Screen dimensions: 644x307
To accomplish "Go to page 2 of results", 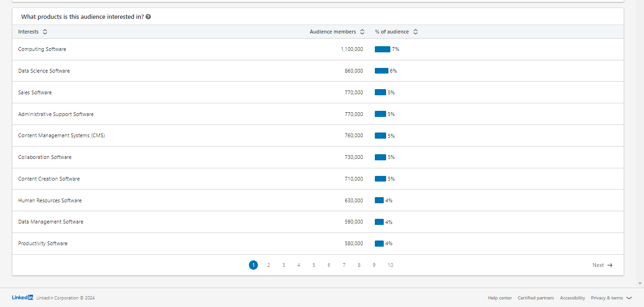I will [269, 265].
